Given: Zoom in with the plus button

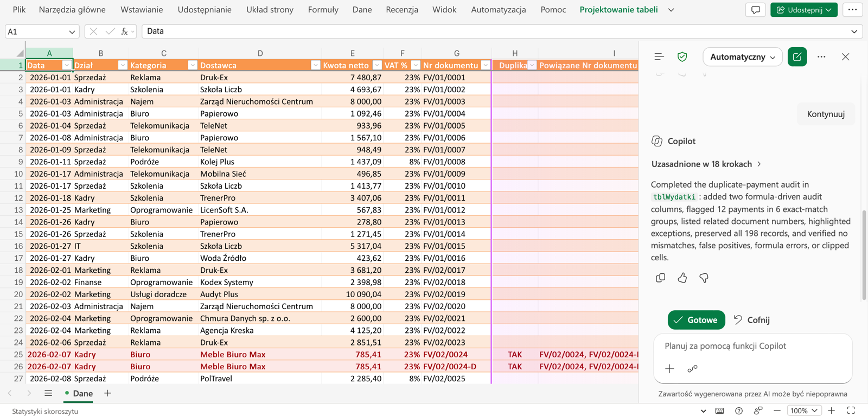Looking at the screenshot, I should pos(831,411).
